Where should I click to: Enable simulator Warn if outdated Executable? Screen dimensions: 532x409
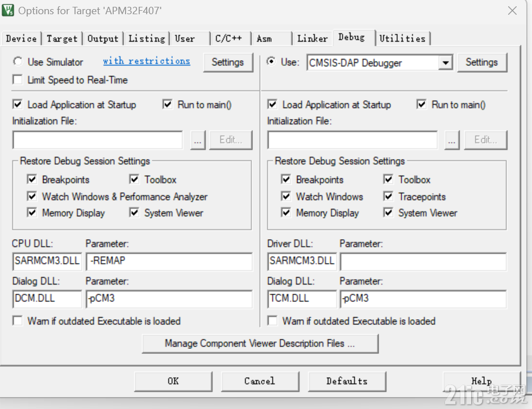pos(17,320)
